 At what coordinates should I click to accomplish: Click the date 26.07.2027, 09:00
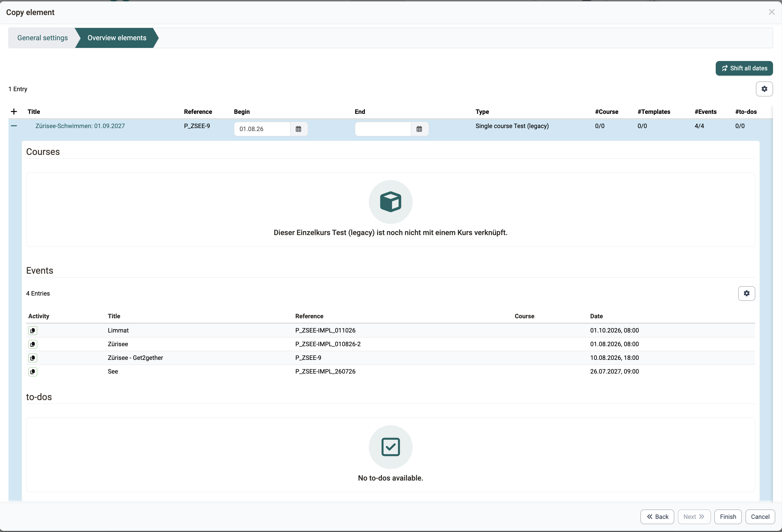(x=614, y=371)
